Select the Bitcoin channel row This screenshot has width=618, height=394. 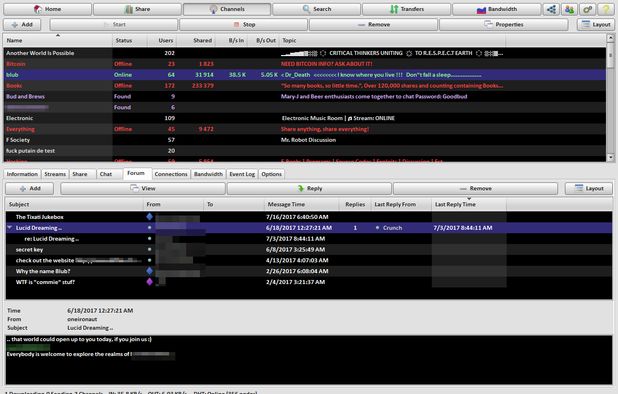click(305, 64)
